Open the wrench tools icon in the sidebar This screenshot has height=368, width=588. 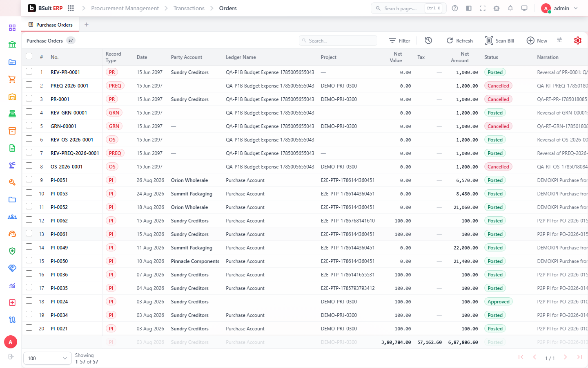click(x=12, y=182)
